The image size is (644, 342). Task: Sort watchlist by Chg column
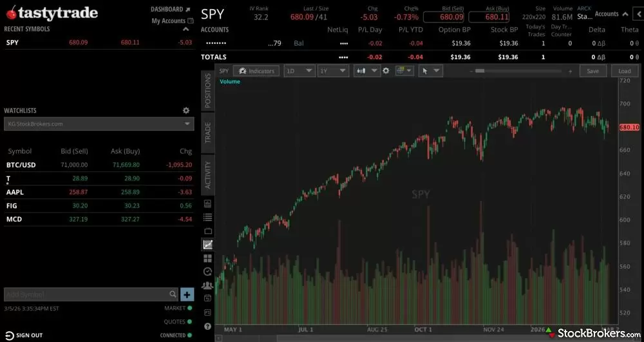point(185,151)
